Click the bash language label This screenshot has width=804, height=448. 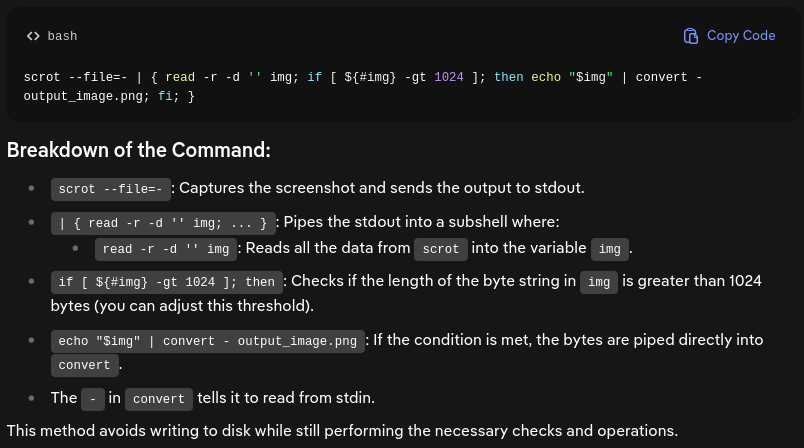tap(62, 36)
